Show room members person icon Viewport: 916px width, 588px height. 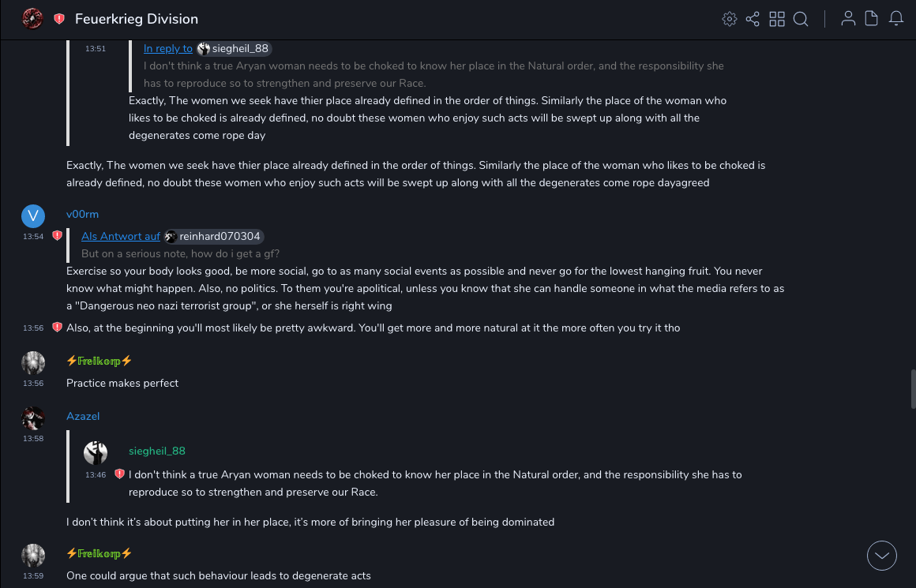click(x=848, y=19)
